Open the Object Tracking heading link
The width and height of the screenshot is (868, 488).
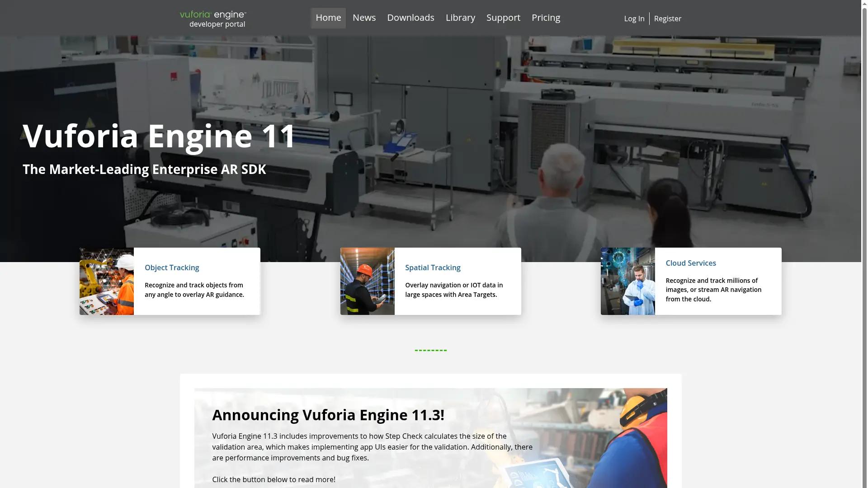click(x=171, y=267)
